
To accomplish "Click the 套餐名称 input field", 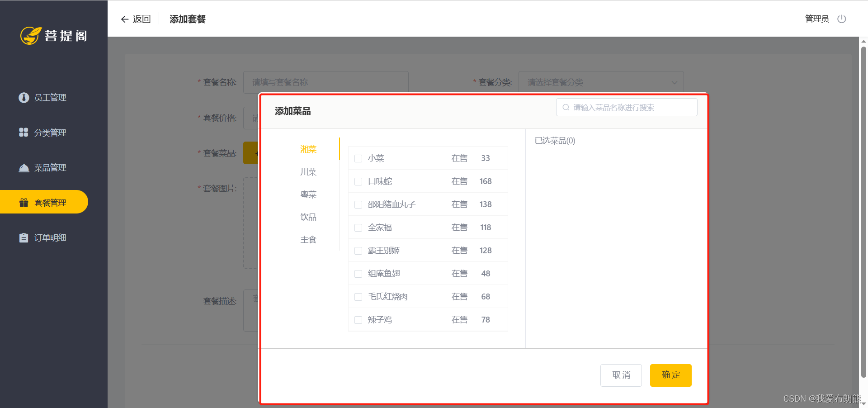I will (326, 82).
